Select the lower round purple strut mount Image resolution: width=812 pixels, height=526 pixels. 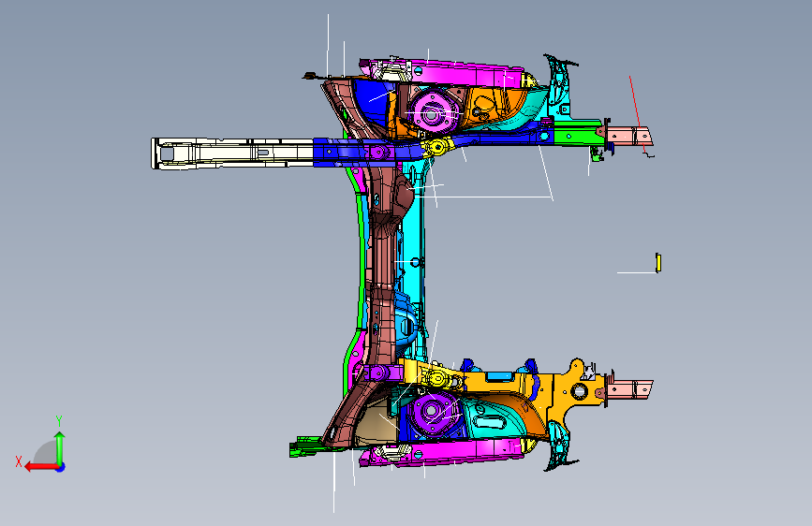pyautogui.click(x=431, y=412)
